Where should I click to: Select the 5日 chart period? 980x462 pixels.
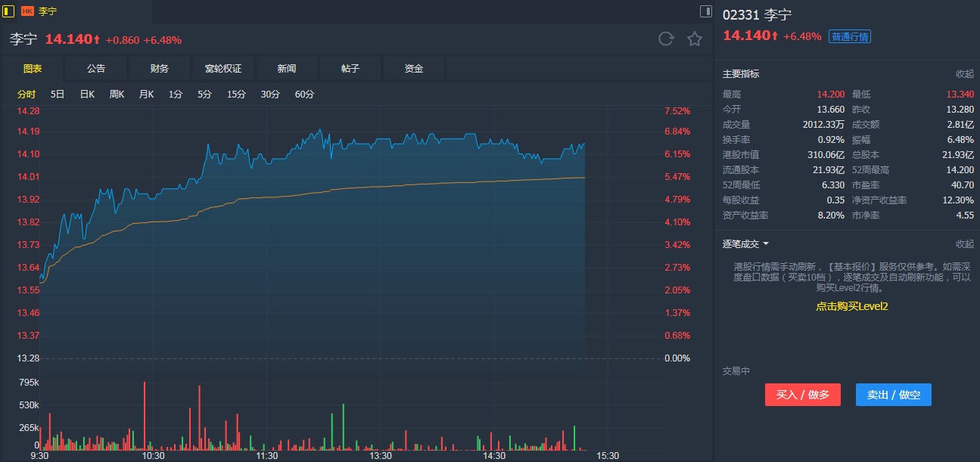tap(58, 95)
